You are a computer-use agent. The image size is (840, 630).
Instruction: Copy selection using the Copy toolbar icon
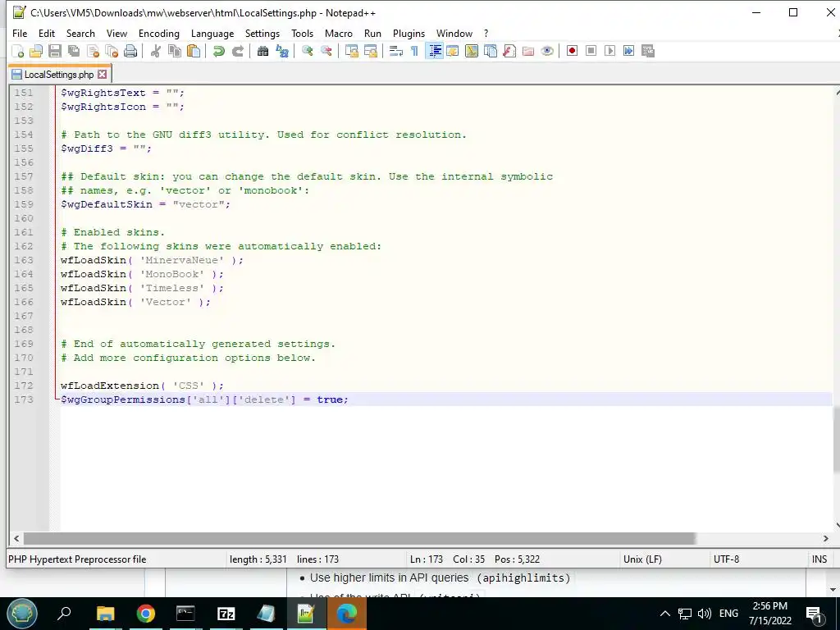(x=175, y=51)
